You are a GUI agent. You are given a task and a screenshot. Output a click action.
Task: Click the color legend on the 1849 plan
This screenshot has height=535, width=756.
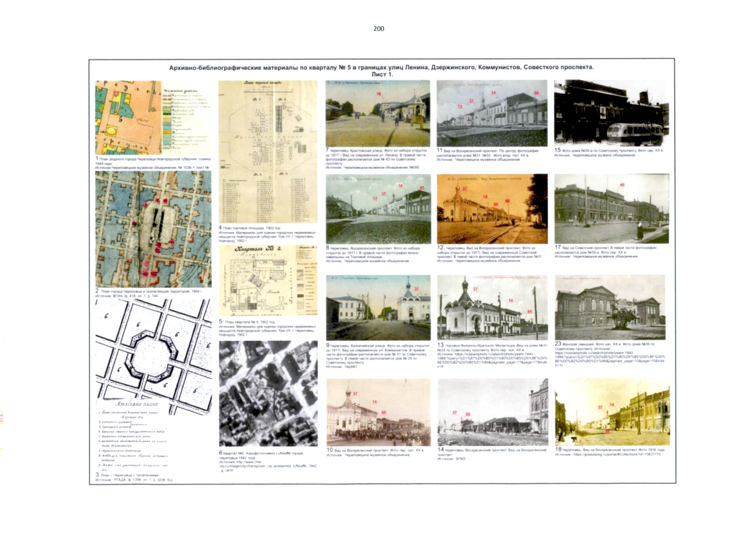[185, 119]
